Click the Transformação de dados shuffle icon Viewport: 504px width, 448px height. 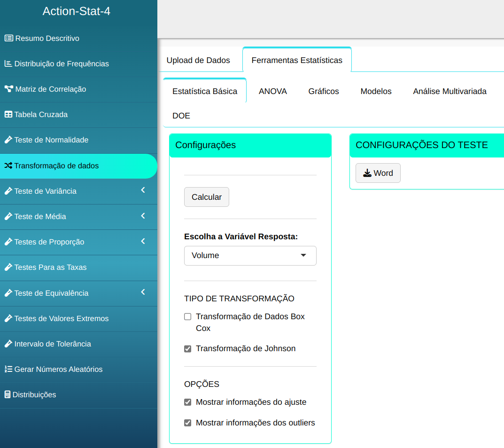click(x=8, y=166)
